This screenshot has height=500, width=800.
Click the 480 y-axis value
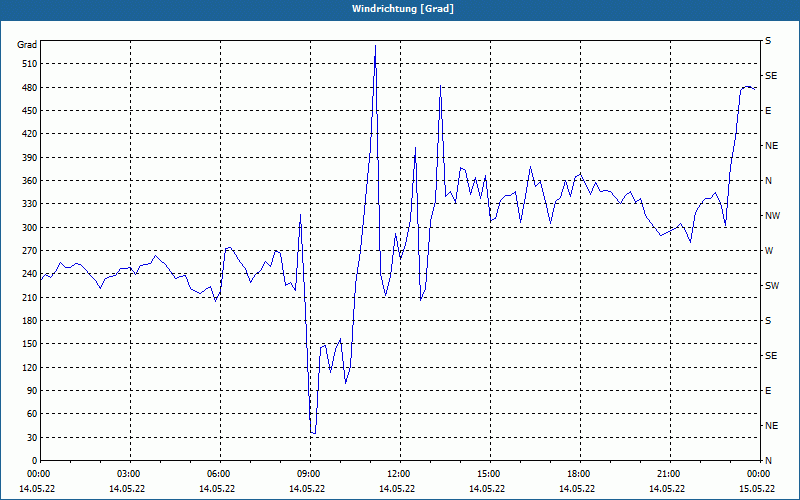click(x=30, y=87)
